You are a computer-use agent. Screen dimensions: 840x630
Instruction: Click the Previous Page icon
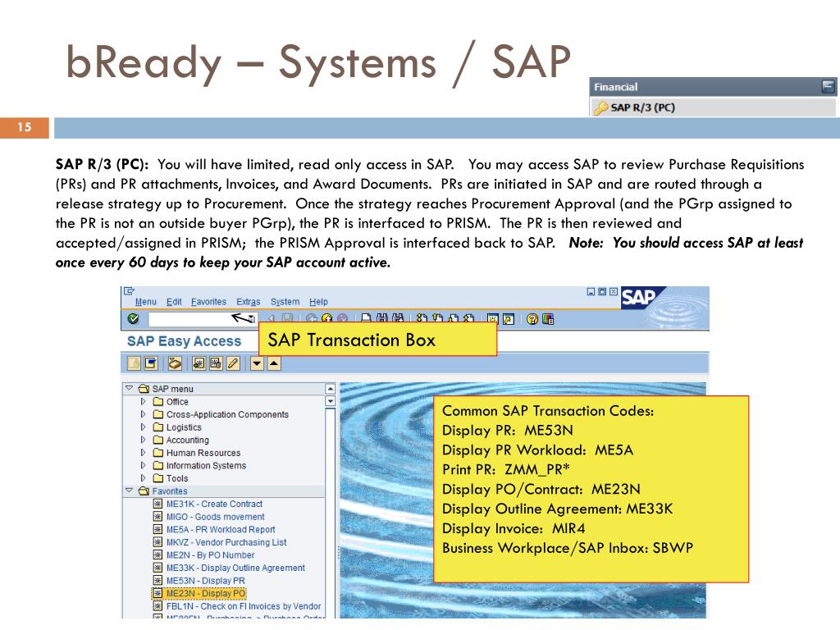tap(438, 319)
